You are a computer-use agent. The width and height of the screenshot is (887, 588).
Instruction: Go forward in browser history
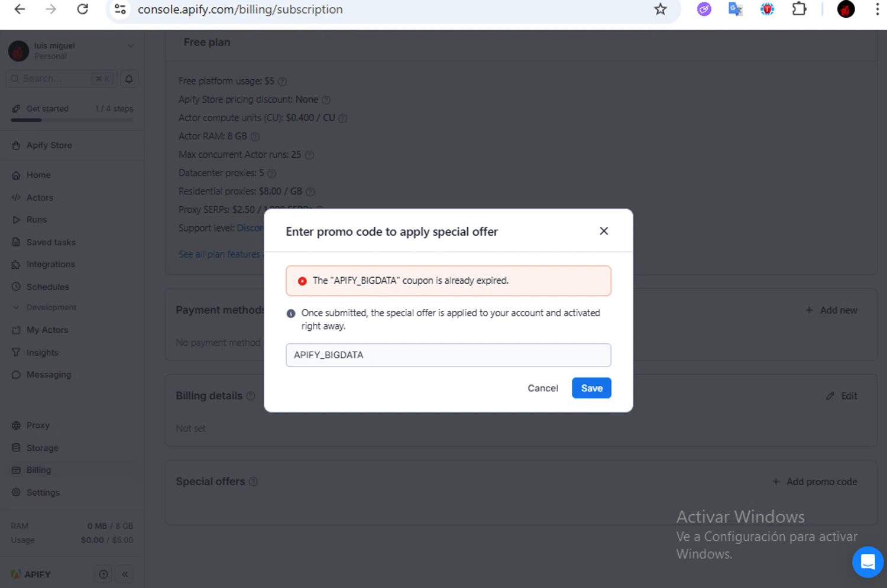51,9
